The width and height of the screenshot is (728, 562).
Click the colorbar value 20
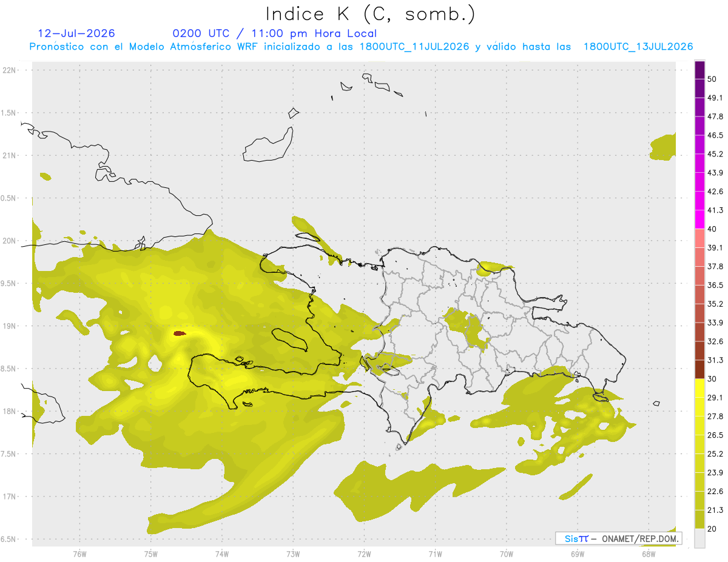(x=712, y=529)
